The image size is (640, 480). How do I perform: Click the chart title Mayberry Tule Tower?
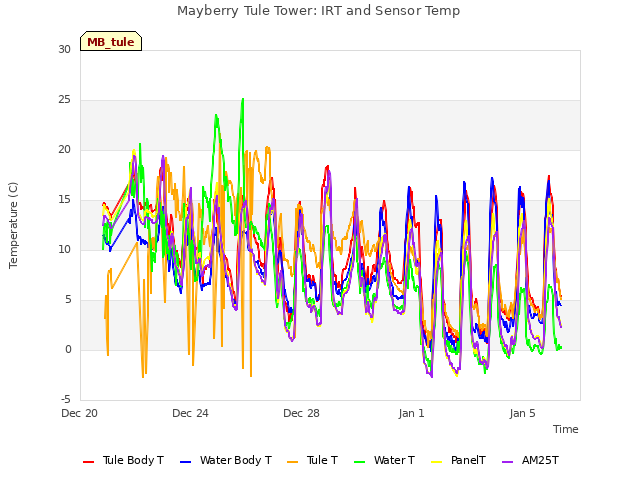[318, 11]
